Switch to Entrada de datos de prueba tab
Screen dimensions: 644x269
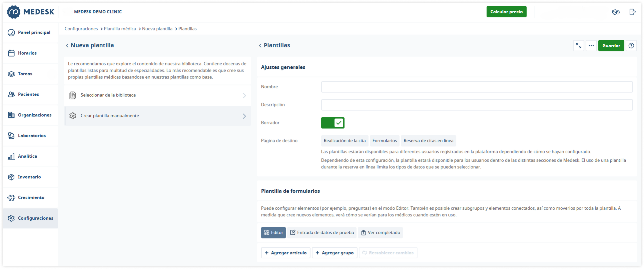click(322, 233)
